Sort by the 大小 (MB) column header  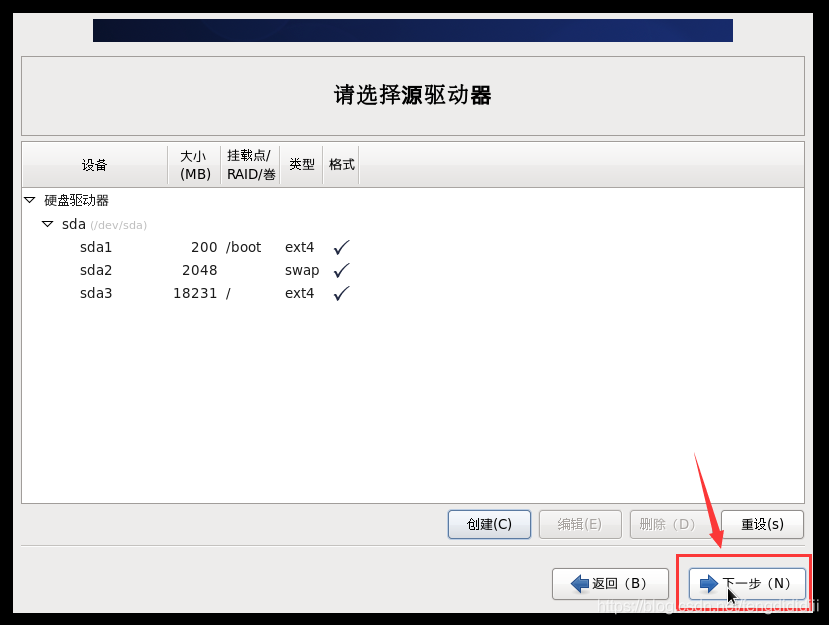click(x=195, y=165)
